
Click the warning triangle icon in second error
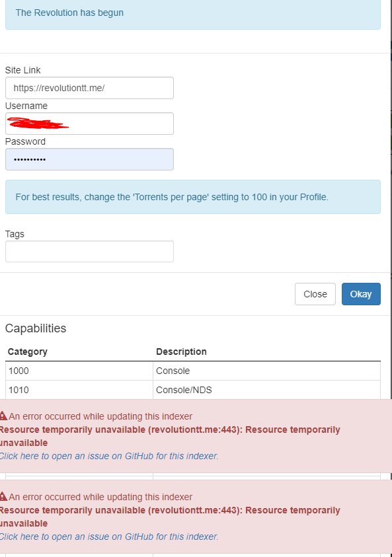click(5, 496)
